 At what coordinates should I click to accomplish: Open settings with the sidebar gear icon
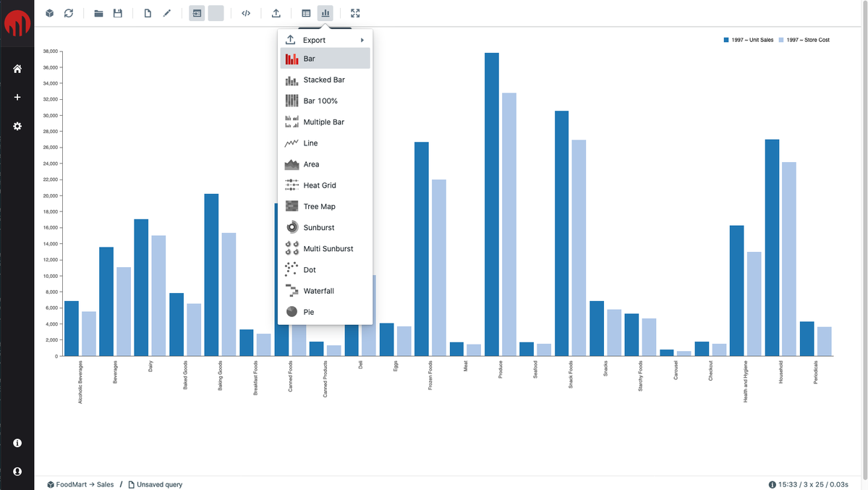tap(17, 125)
